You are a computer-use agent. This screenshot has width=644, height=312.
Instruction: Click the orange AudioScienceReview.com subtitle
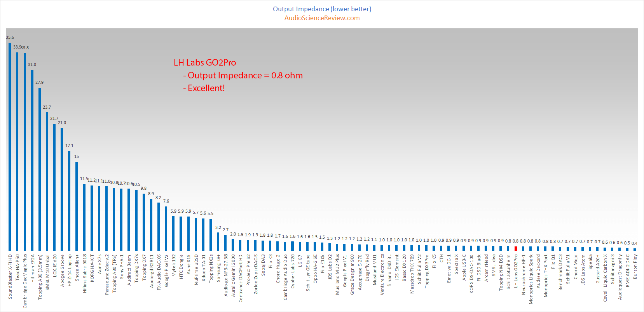(322, 18)
